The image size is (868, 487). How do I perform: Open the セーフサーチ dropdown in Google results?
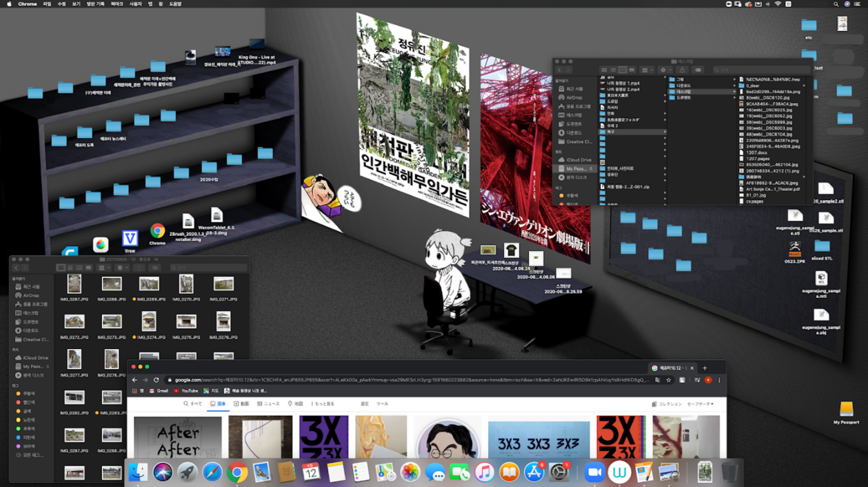pyautogui.click(x=700, y=404)
